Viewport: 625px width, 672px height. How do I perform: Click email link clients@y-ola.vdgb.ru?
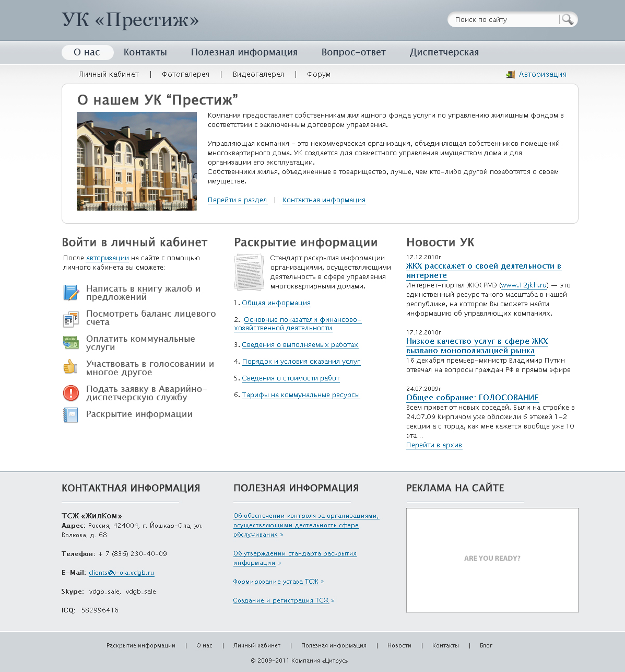point(121,573)
